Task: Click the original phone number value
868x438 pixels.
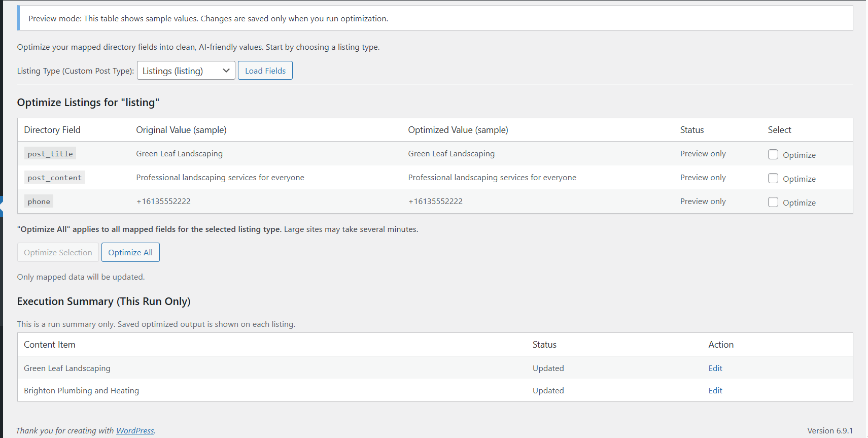Action: pyautogui.click(x=163, y=201)
